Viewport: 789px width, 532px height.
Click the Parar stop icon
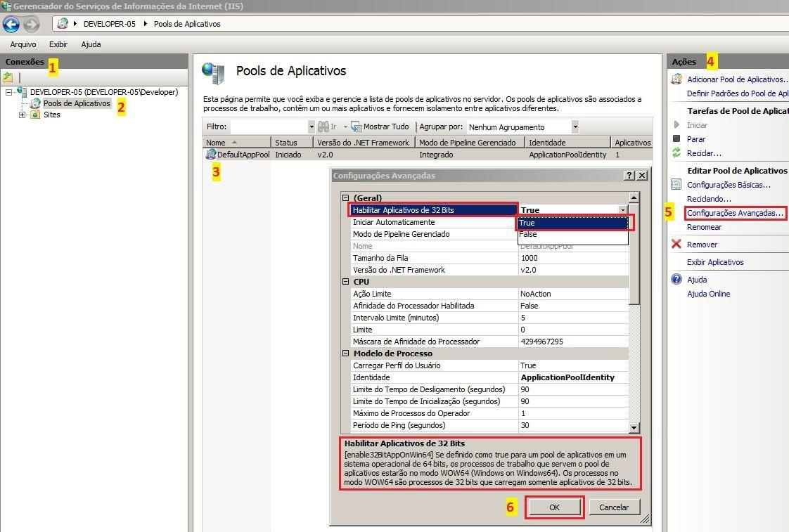(676, 138)
